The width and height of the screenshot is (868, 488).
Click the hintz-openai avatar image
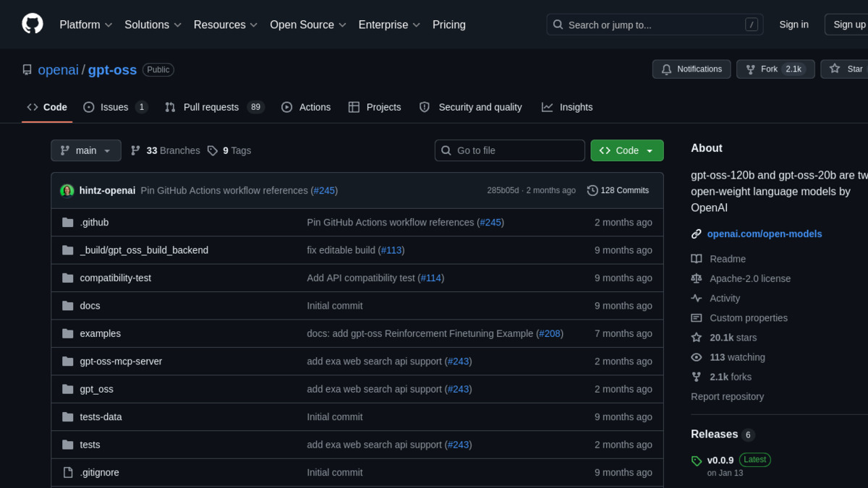coord(67,191)
